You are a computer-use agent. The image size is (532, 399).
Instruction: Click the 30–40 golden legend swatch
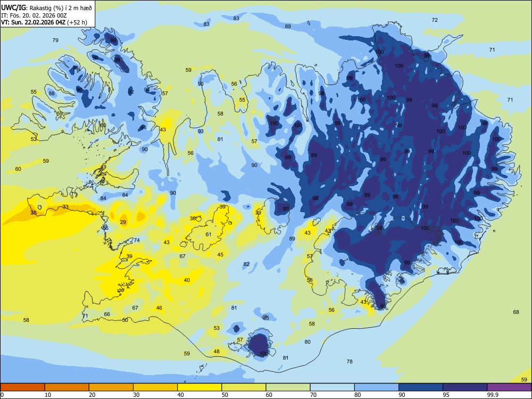coord(155,387)
